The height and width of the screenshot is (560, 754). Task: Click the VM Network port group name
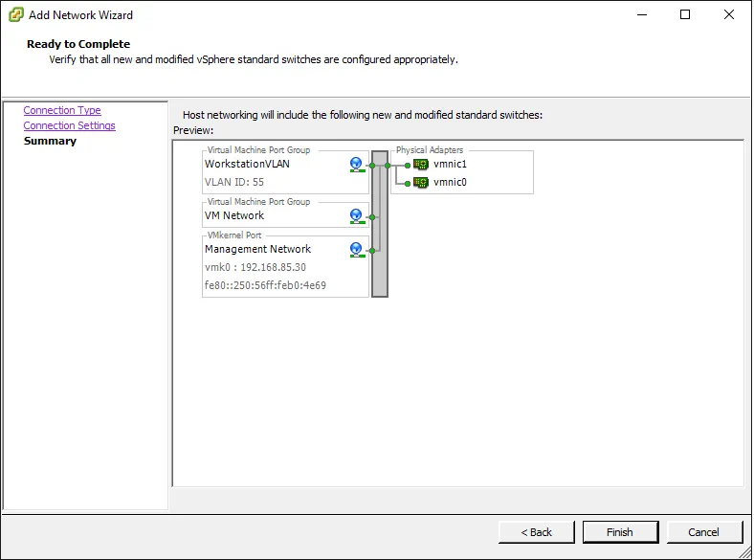pos(234,216)
